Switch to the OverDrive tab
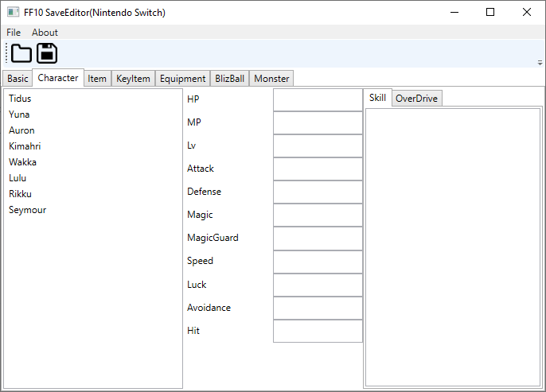The image size is (546, 392). [416, 99]
